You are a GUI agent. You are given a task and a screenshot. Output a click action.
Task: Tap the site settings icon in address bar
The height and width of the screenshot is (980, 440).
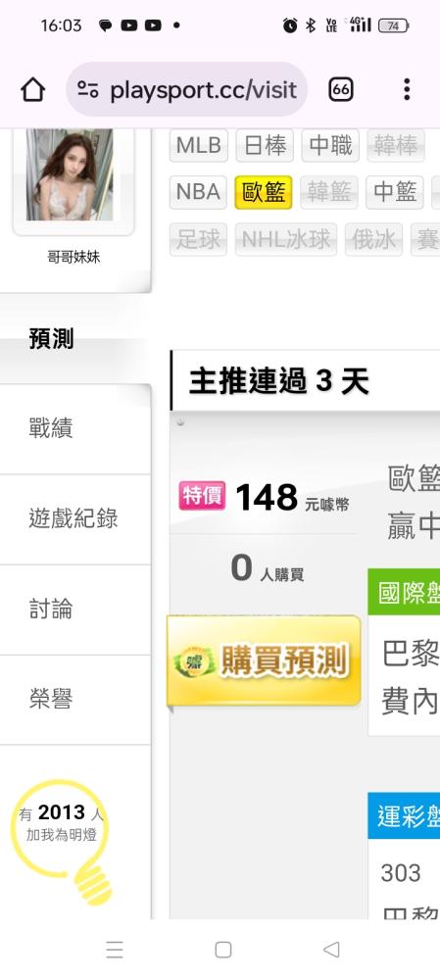pyautogui.click(x=88, y=90)
